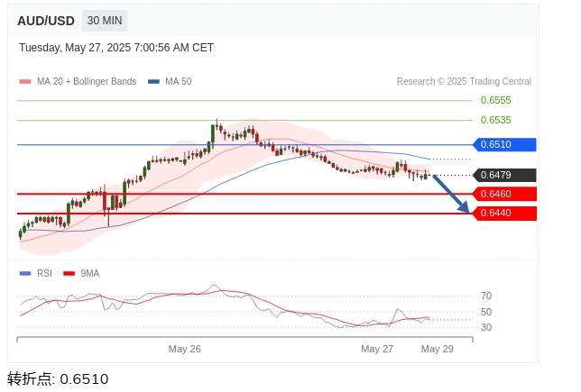Click the 'May 26' date axis label

point(185,349)
